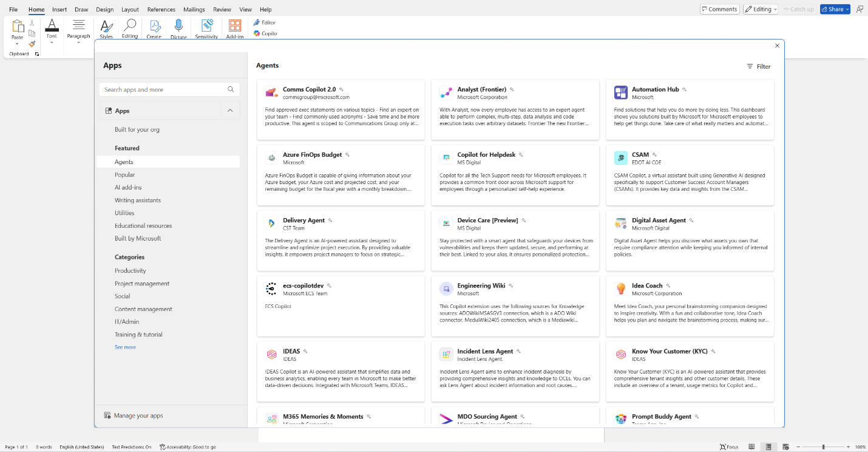868x452 pixels.
Task: Click the Comms Copilot 2.0 app icon
Action: [x=271, y=92]
